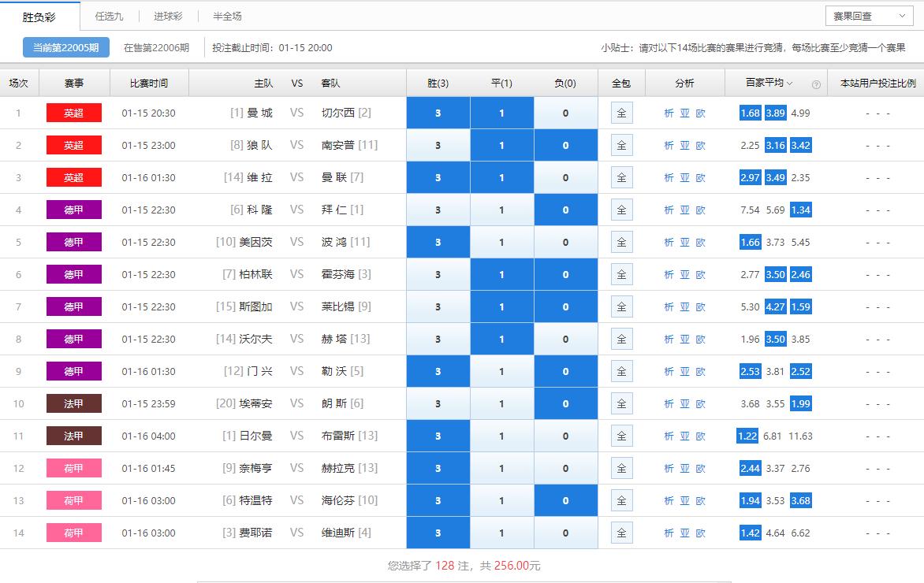Open 析 analysis for 狼队 vs 南安普

(669, 145)
